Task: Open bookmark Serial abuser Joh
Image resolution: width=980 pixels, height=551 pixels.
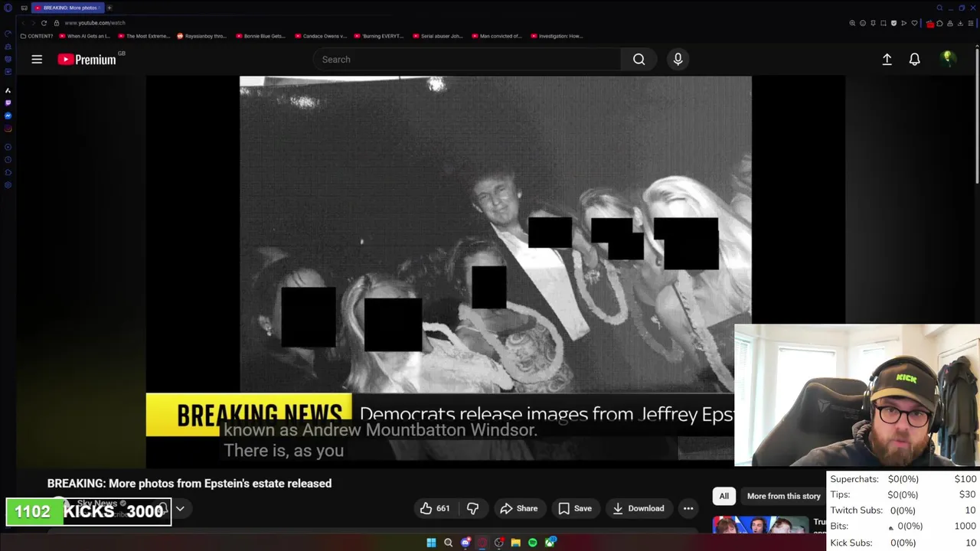Action: tap(438, 36)
